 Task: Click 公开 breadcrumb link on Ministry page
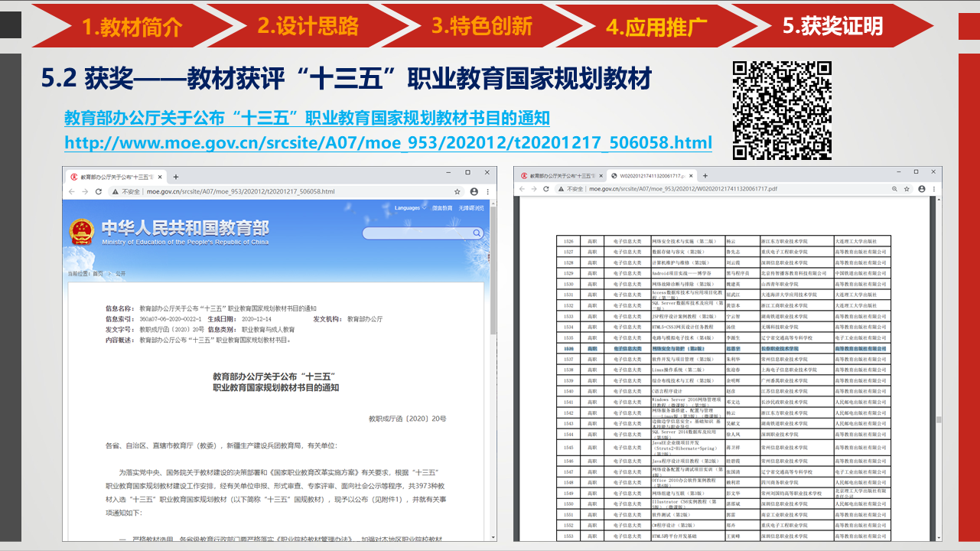(120, 273)
